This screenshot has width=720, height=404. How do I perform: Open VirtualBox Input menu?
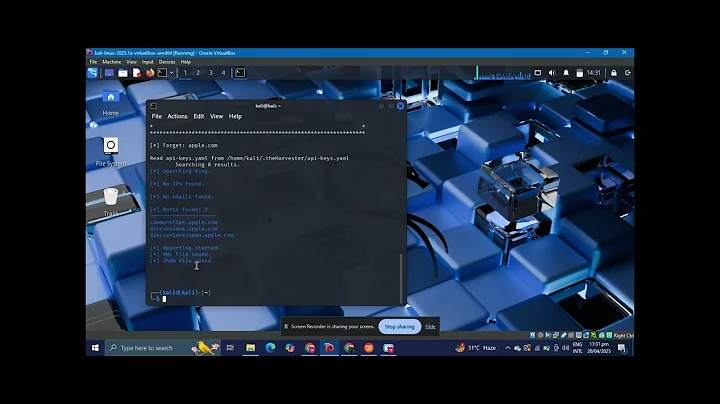(x=147, y=62)
